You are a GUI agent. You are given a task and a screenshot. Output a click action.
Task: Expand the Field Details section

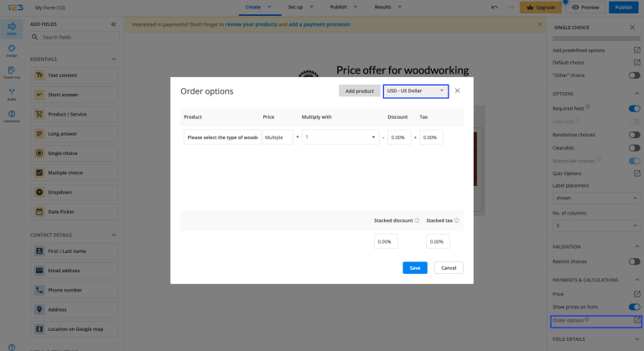pos(636,339)
